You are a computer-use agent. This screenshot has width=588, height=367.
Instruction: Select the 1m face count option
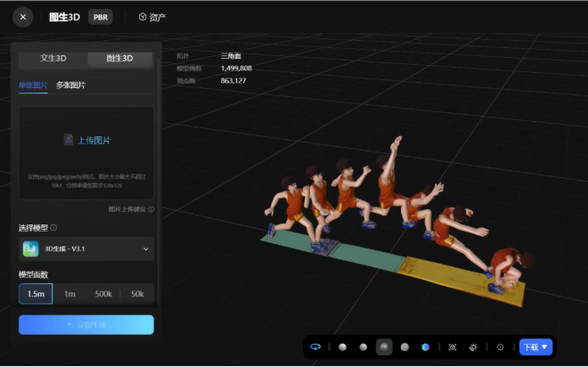(x=69, y=294)
